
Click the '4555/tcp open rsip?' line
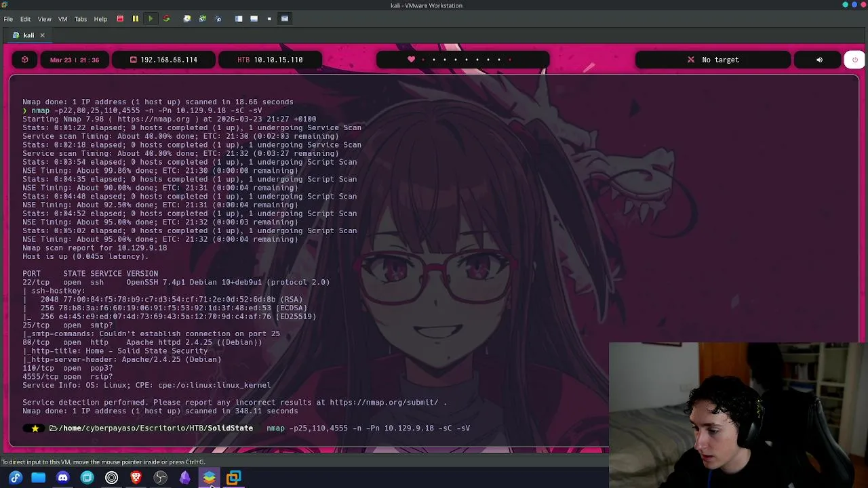click(x=68, y=377)
